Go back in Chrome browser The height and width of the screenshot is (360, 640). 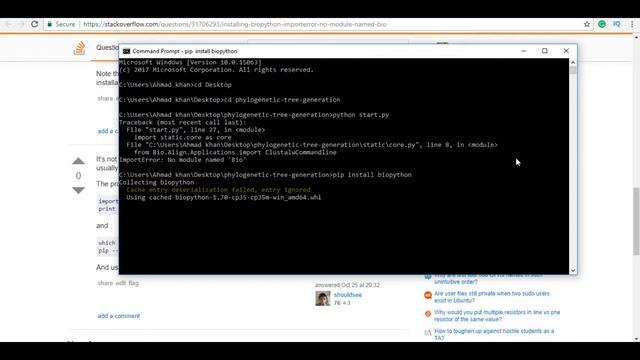click(8, 24)
